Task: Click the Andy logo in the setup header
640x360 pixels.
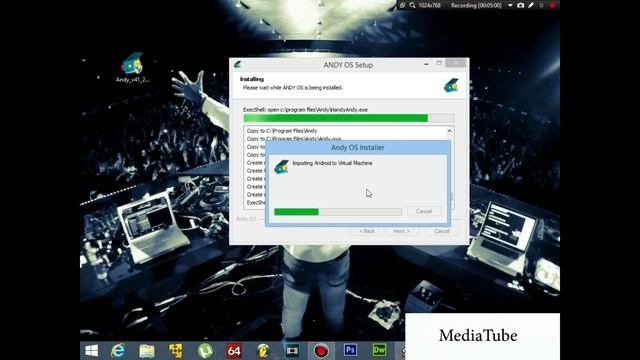Action: tap(451, 85)
